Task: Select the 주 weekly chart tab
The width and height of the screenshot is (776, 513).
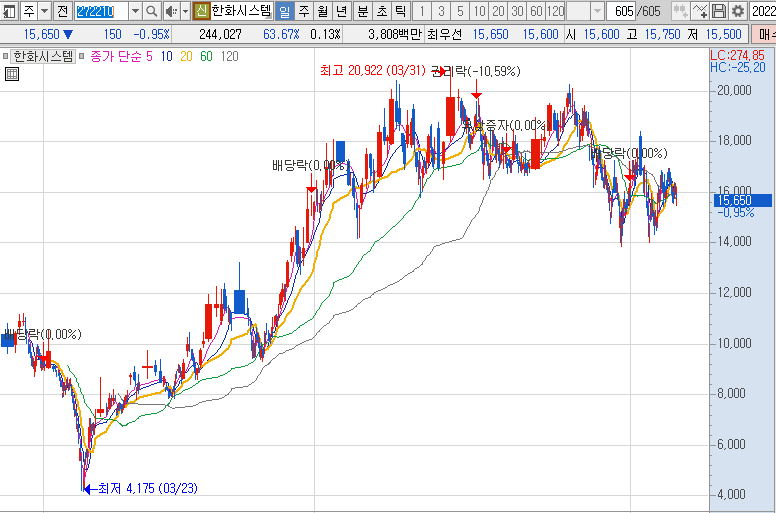Action: click(303, 10)
